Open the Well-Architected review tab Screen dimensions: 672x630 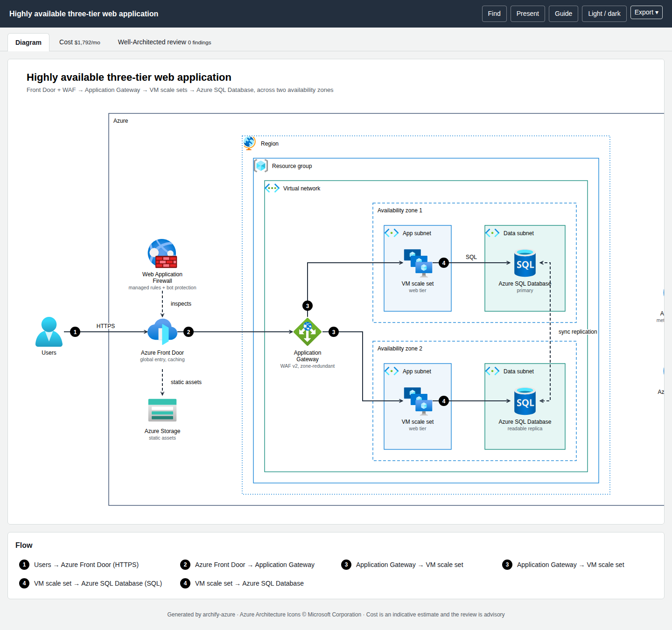click(164, 42)
